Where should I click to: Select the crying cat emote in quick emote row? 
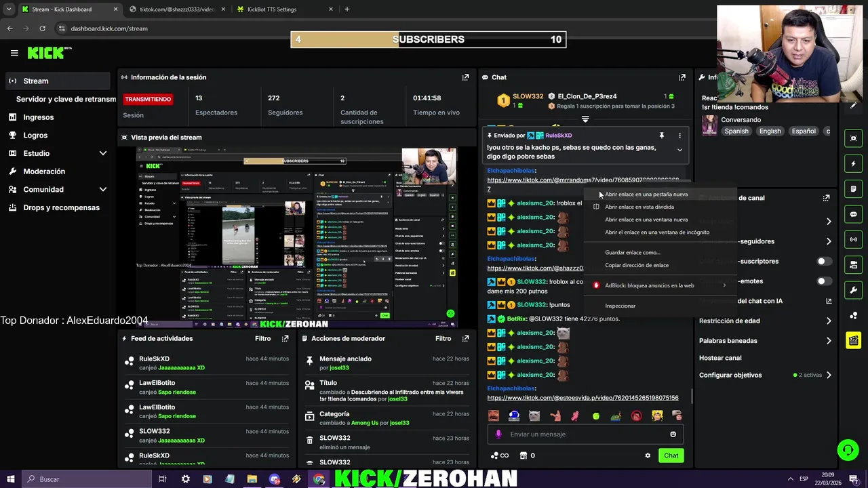[x=534, y=415]
